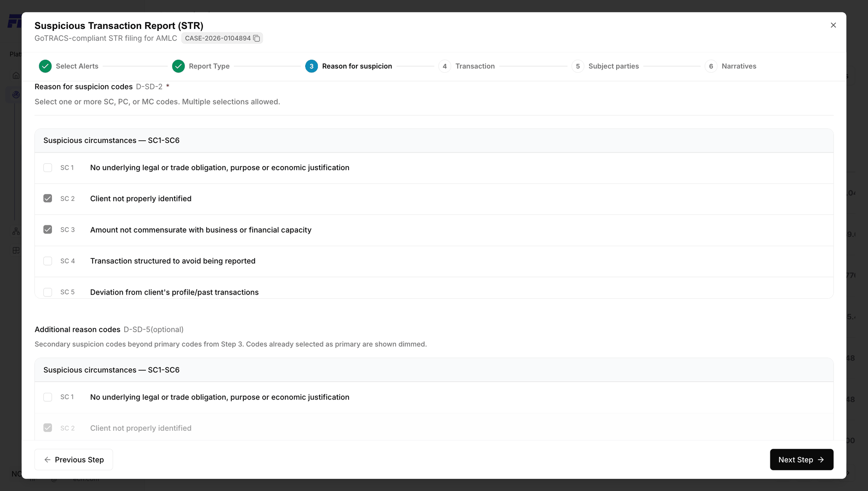Click the table icon in background sidebar
The height and width of the screenshot is (491, 868).
pos(16,250)
